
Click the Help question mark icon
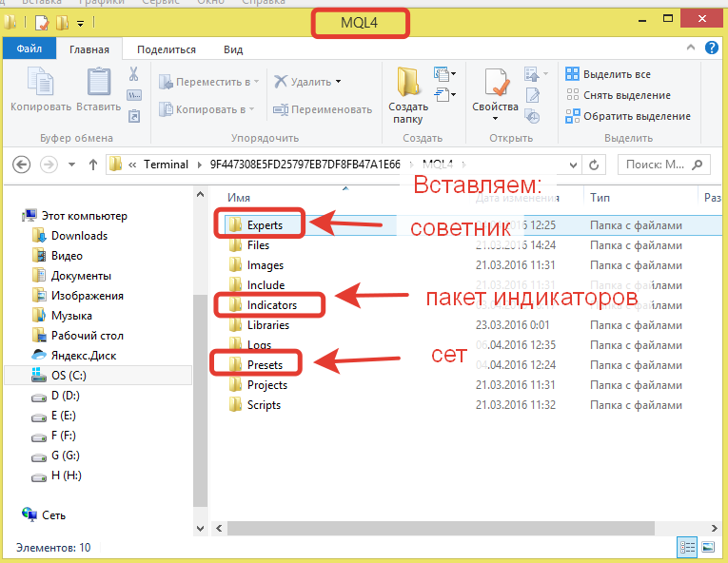point(711,48)
